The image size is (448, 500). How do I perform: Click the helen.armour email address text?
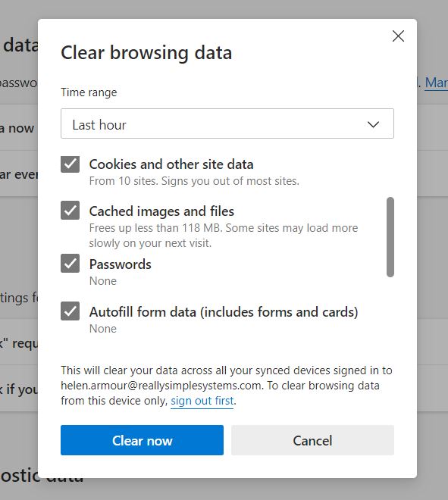(x=161, y=386)
